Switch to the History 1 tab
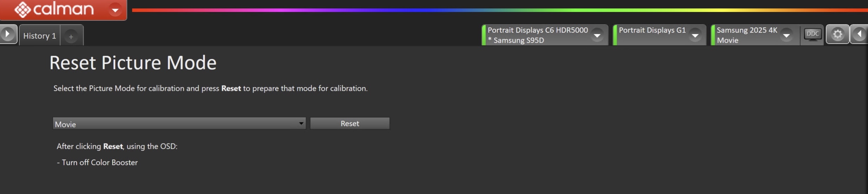 pos(39,36)
